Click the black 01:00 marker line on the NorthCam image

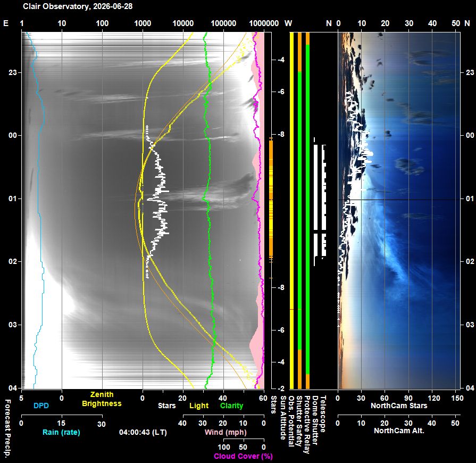click(x=399, y=200)
